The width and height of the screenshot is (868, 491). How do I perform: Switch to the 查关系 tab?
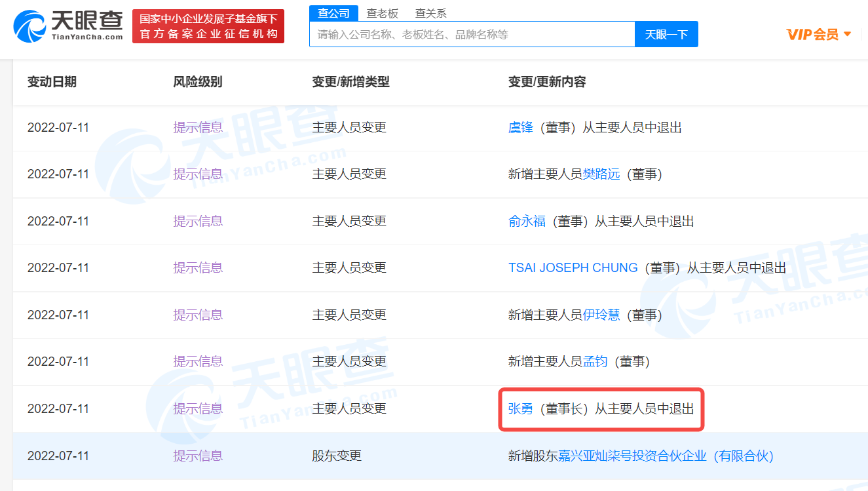431,13
